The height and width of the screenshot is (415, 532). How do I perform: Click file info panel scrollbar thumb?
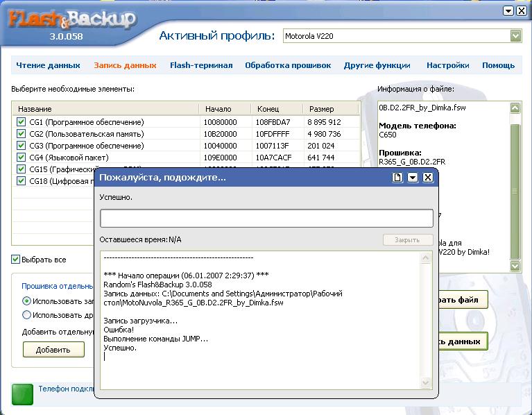pyautogui.click(x=515, y=192)
